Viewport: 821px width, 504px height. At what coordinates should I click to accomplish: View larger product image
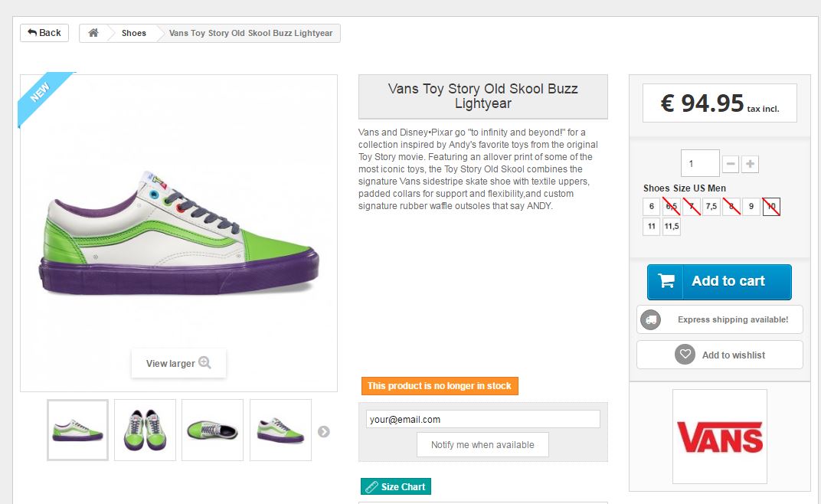178,363
